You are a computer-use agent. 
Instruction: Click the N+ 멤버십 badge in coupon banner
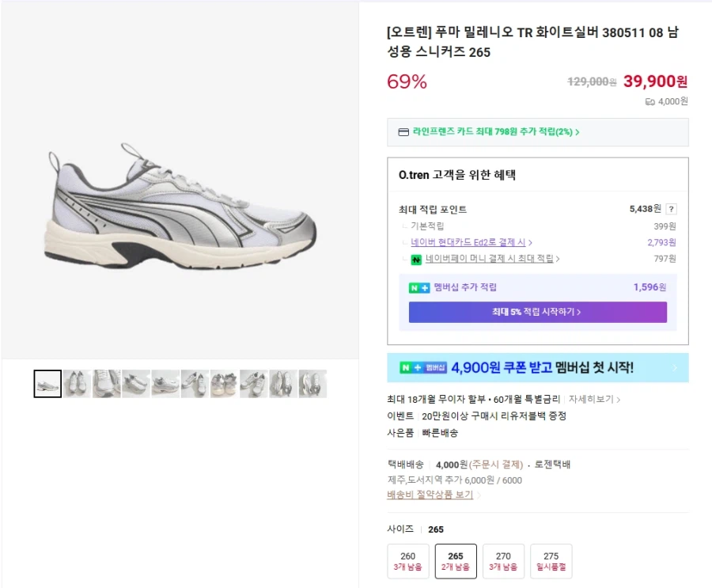(x=423, y=368)
